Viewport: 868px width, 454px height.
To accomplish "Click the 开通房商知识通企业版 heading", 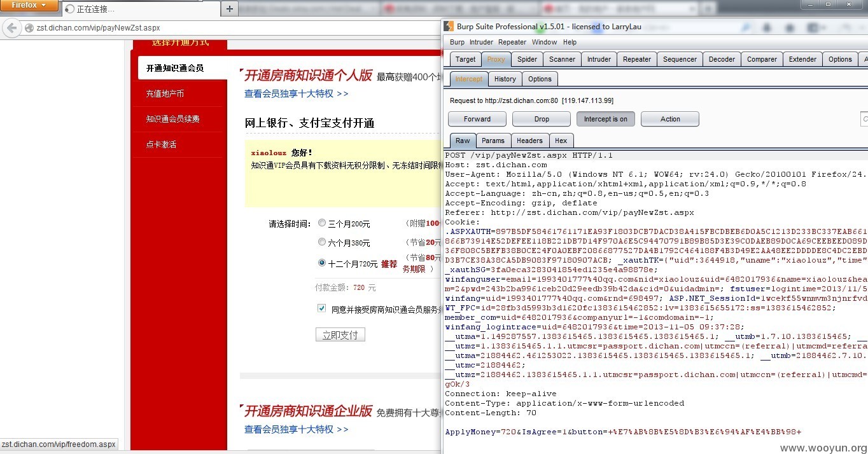I will pyautogui.click(x=308, y=411).
